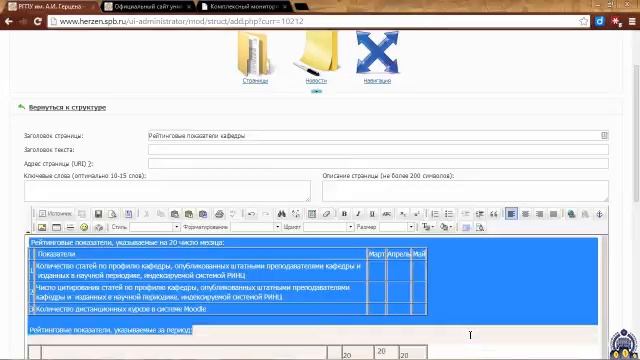The width and height of the screenshot is (640, 360).
Task: Click Вернуться к структуре link
Action: [x=67, y=107]
